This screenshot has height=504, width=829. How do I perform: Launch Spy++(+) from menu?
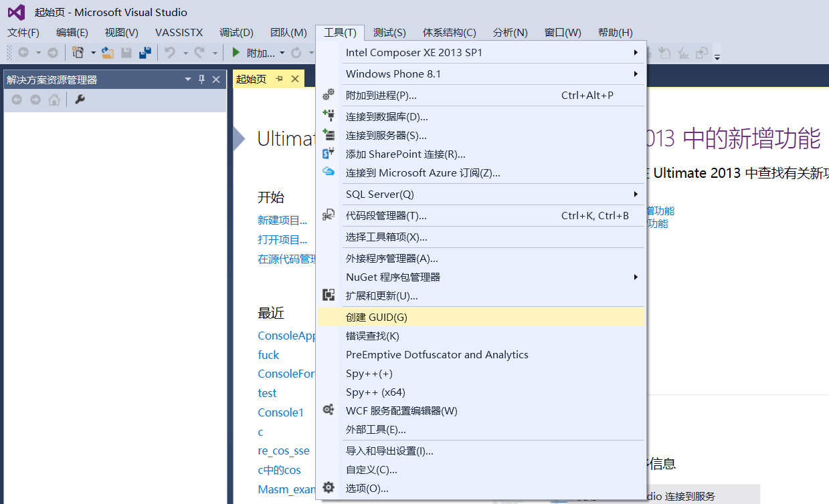point(482,373)
